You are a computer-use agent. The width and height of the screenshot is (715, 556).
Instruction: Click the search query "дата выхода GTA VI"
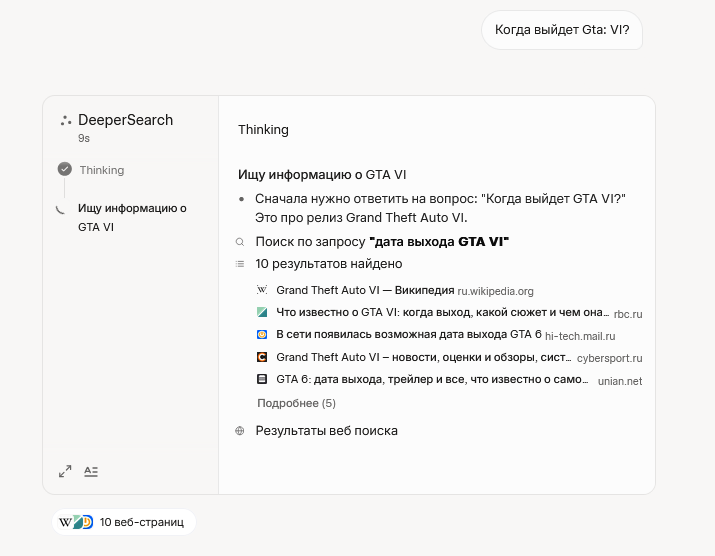tap(439, 242)
